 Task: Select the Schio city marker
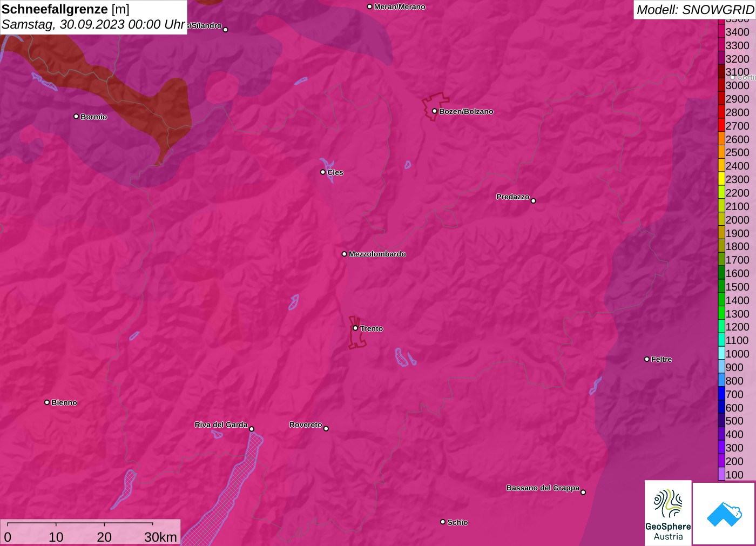(x=443, y=522)
